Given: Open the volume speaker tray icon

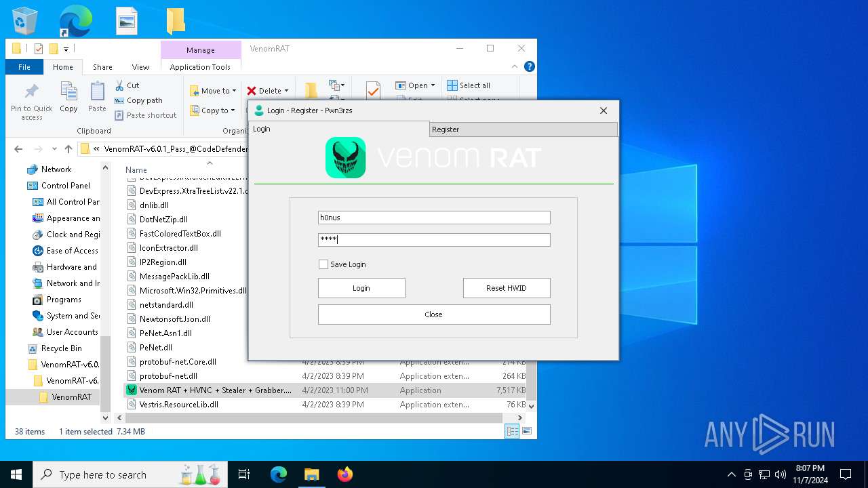Looking at the screenshot, I should 781,474.
